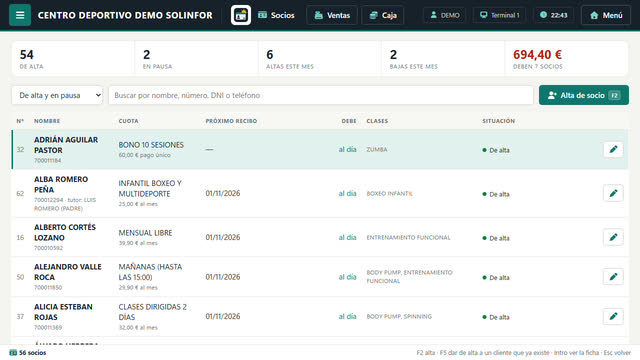Click the 'Alta de socio' button
Viewport: 640px width, 360px height.
[584, 95]
